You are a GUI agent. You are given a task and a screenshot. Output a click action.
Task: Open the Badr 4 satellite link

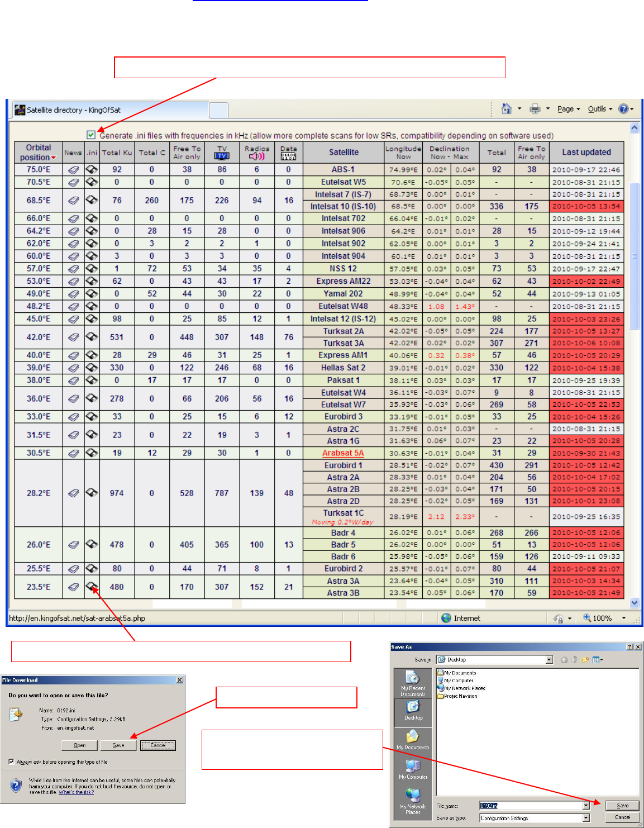click(343, 532)
